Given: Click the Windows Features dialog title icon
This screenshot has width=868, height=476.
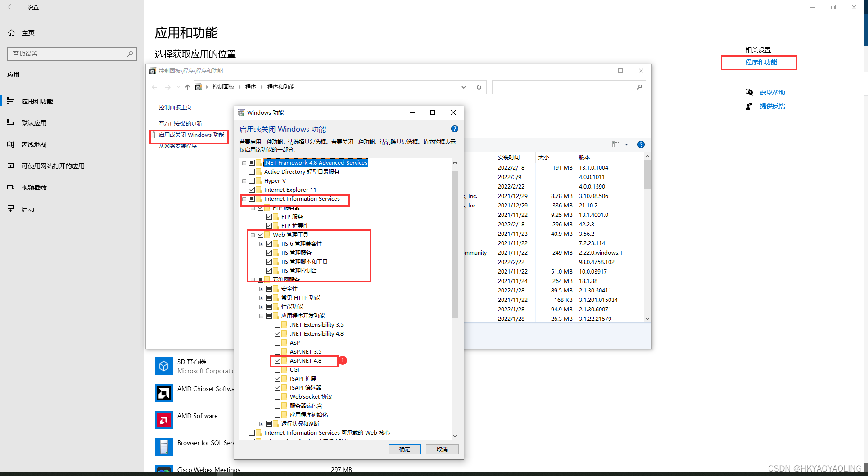Looking at the screenshot, I should 241,112.
